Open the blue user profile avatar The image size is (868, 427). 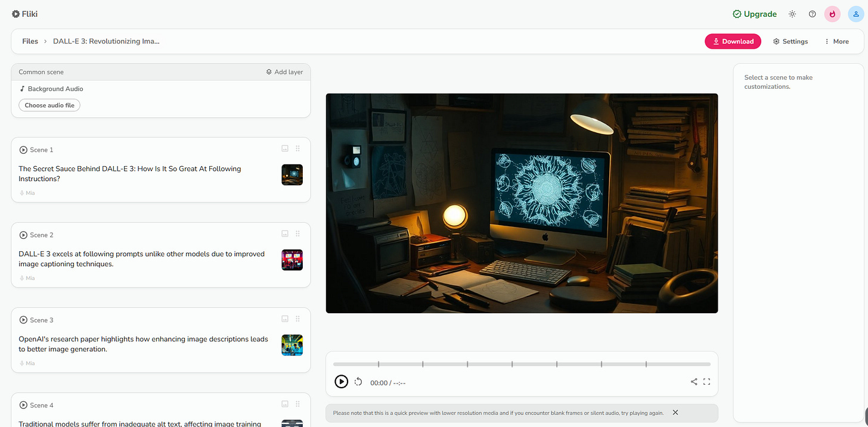[x=856, y=14]
